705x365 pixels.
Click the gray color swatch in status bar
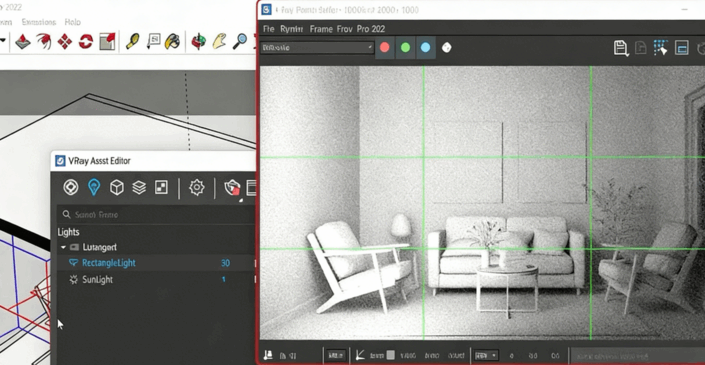click(391, 355)
